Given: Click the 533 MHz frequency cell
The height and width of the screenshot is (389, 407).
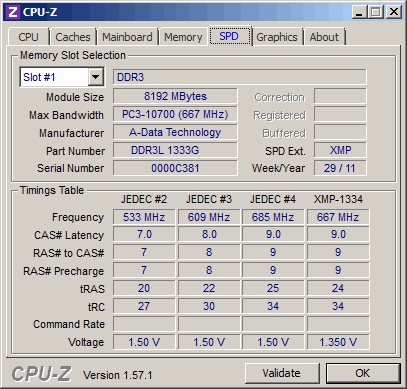Looking at the screenshot, I should point(144,217).
